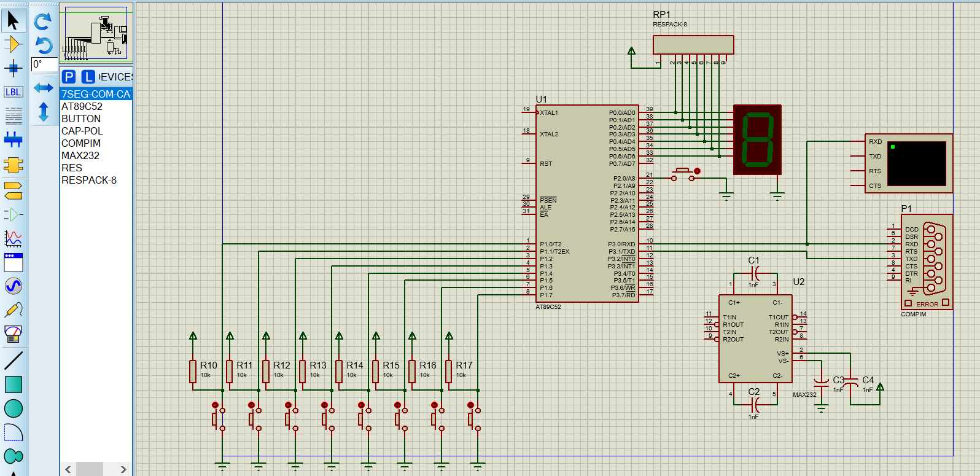Activate Component Mode tool
980x476 pixels.
13,44
